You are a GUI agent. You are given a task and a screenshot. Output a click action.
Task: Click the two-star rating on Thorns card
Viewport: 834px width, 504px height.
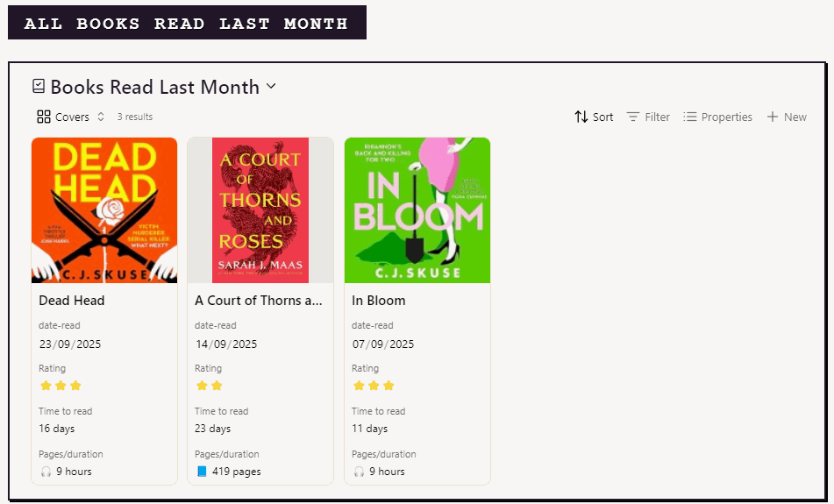(x=209, y=386)
